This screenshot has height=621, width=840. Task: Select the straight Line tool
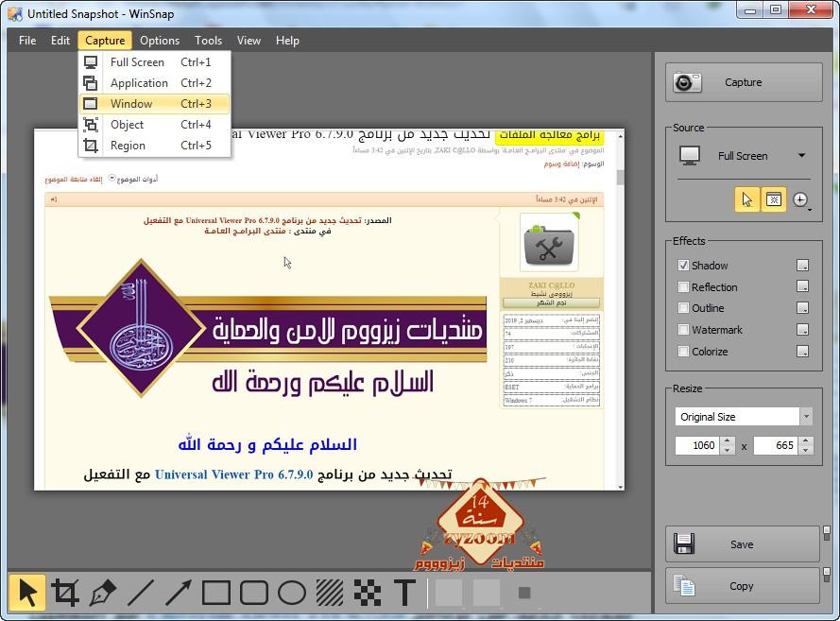point(141,593)
